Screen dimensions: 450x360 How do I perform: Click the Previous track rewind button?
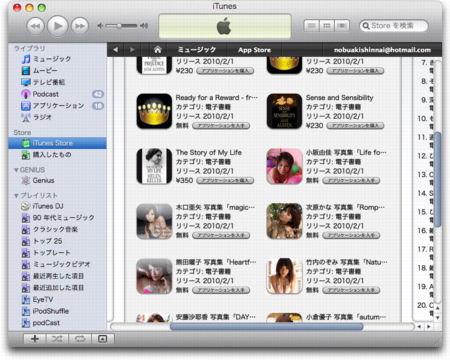[36, 26]
